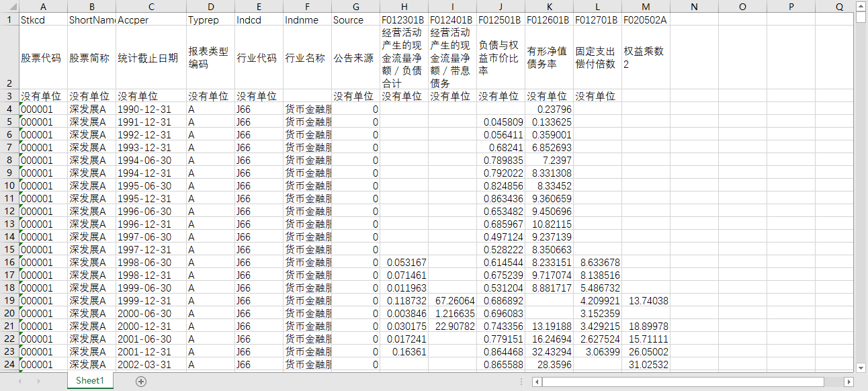Click date cell 1990-12-31

(151, 109)
